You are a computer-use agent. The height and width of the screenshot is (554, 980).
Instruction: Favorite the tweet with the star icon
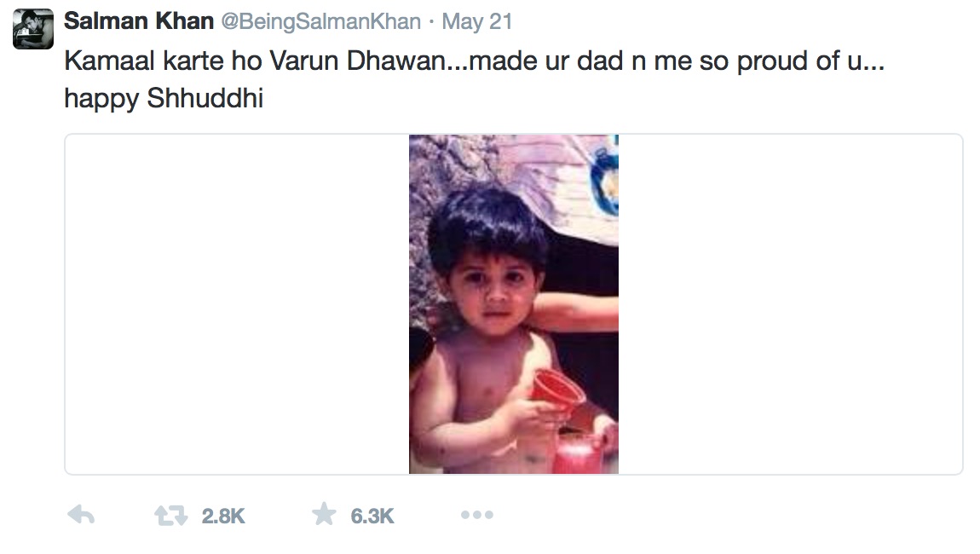tap(324, 514)
